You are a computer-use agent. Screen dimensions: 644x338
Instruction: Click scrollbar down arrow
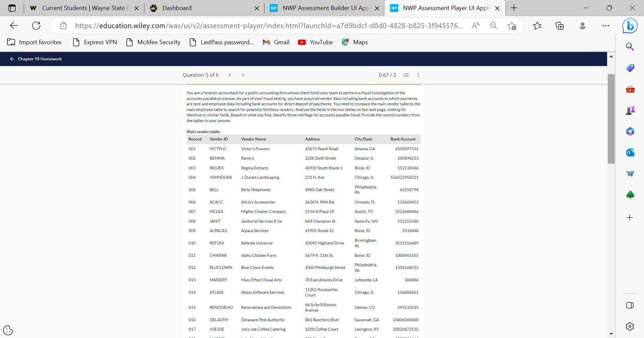tap(611, 334)
